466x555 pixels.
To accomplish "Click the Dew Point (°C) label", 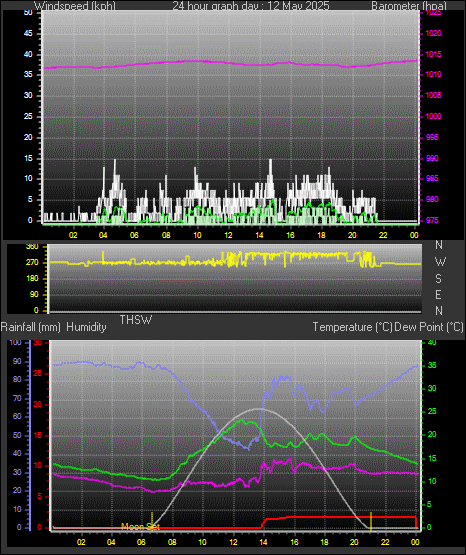I will 429,327.
